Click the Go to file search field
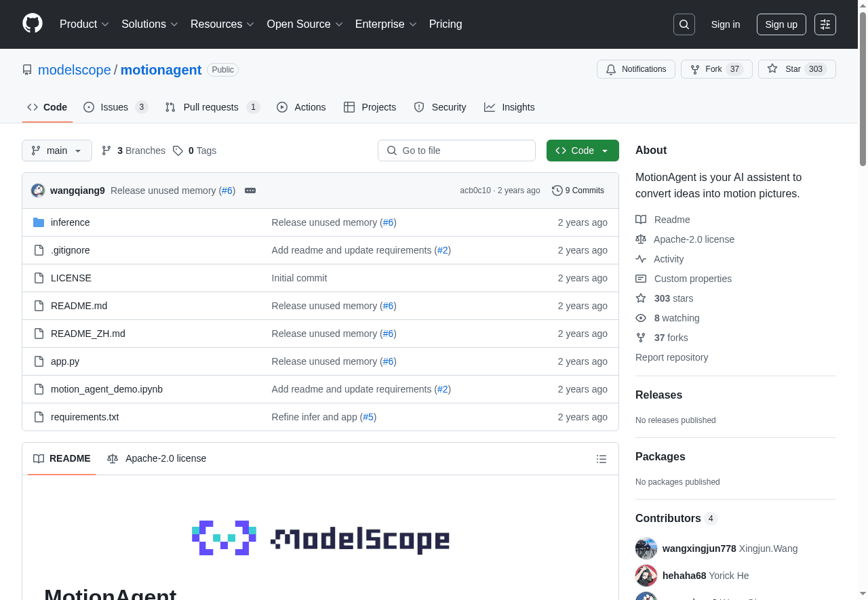 tap(456, 151)
